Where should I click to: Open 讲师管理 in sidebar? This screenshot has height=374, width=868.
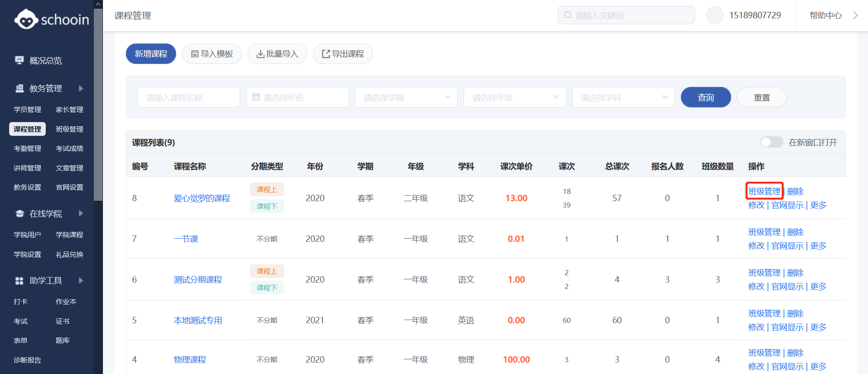[x=27, y=168]
